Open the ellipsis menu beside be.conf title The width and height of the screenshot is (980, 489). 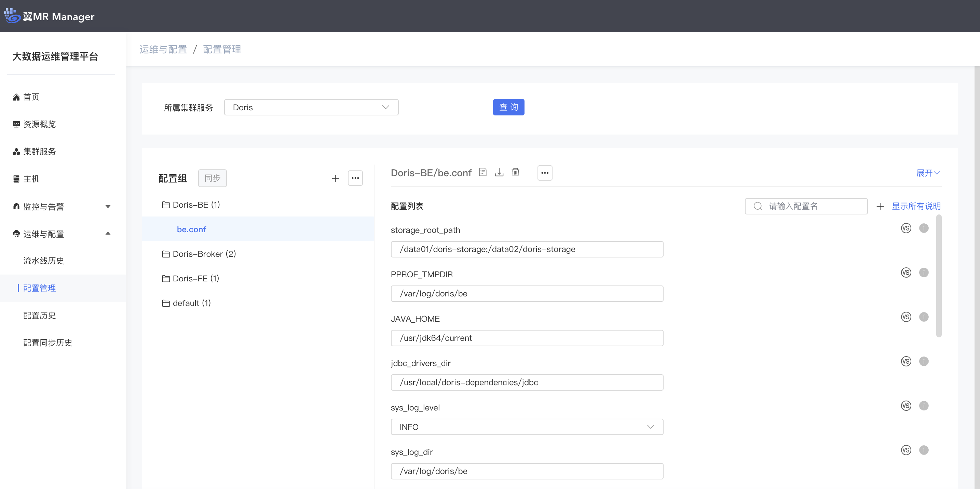tap(544, 173)
